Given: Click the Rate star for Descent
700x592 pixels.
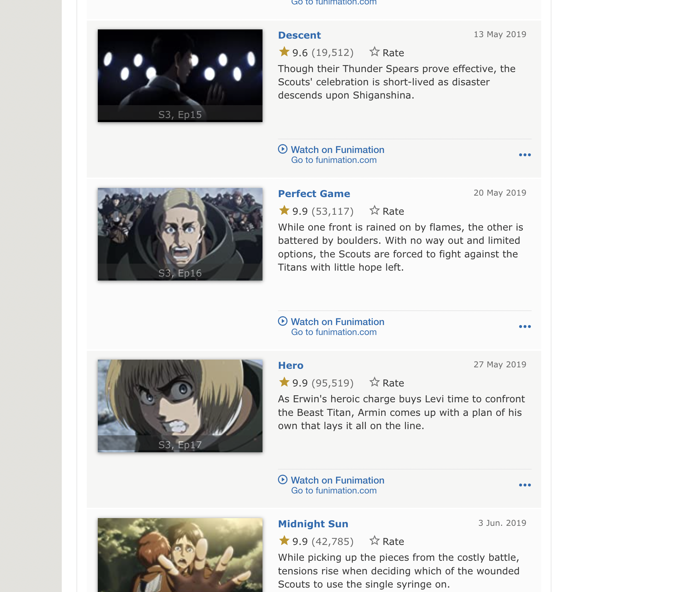Looking at the screenshot, I should pos(374,52).
